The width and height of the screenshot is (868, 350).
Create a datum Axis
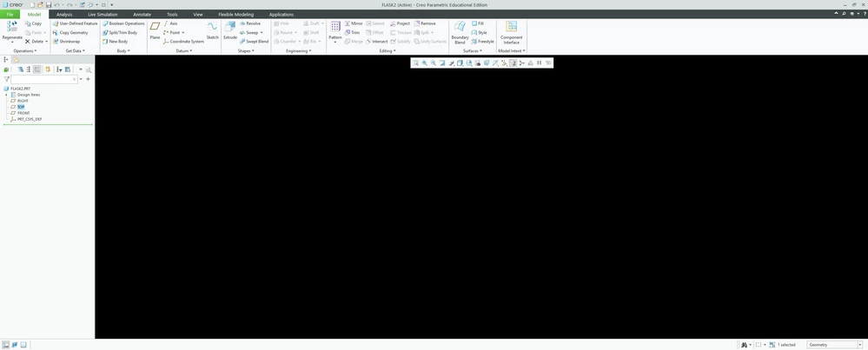(x=170, y=23)
